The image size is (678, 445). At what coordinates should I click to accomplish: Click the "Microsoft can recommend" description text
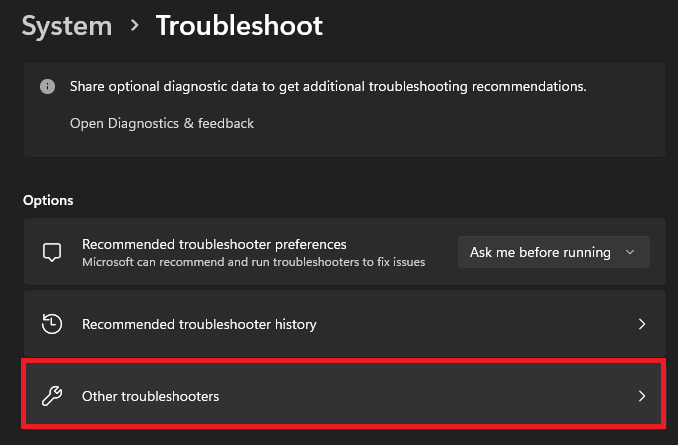coord(253,262)
